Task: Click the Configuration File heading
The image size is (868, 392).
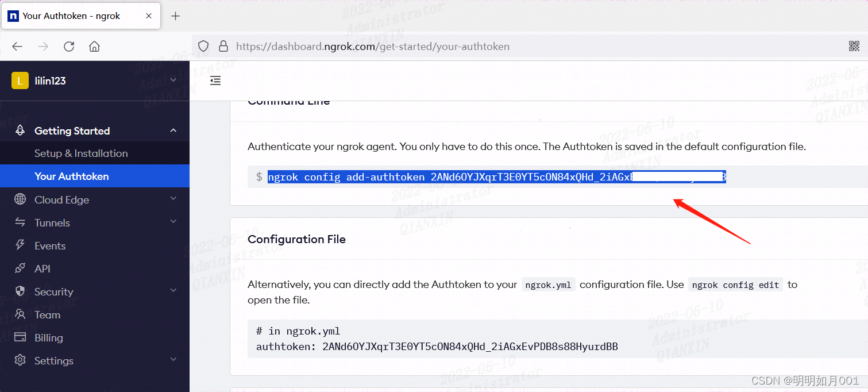Action: coord(296,239)
